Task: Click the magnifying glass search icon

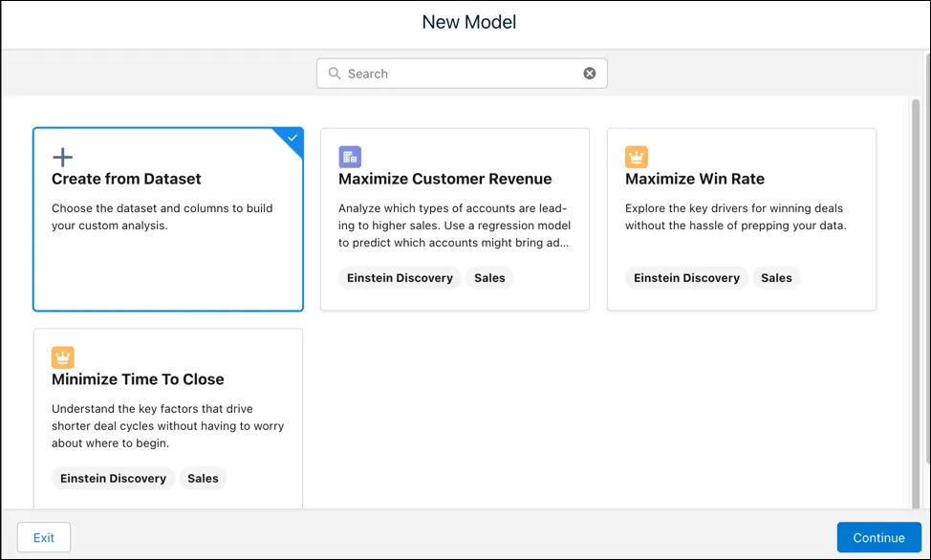Action: tap(335, 73)
